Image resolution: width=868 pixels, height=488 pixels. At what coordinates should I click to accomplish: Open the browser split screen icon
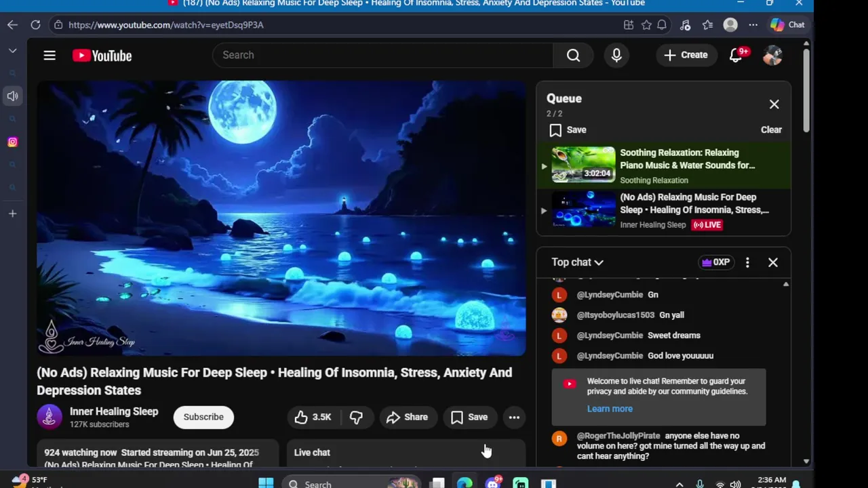[629, 24]
